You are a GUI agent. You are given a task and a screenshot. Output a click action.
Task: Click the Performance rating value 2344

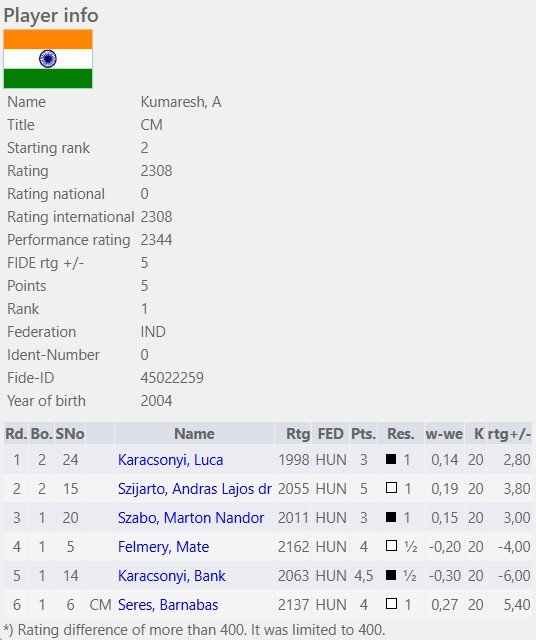coord(156,240)
